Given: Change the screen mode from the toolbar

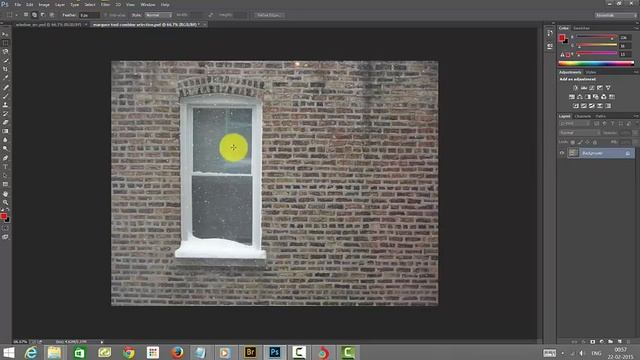Looking at the screenshot, I should (x=5, y=237).
